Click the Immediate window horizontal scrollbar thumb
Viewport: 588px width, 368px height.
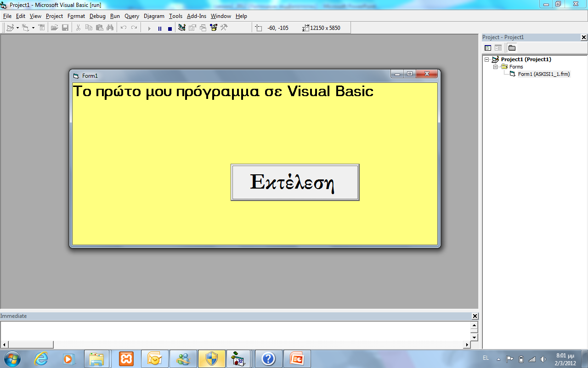click(31, 345)
